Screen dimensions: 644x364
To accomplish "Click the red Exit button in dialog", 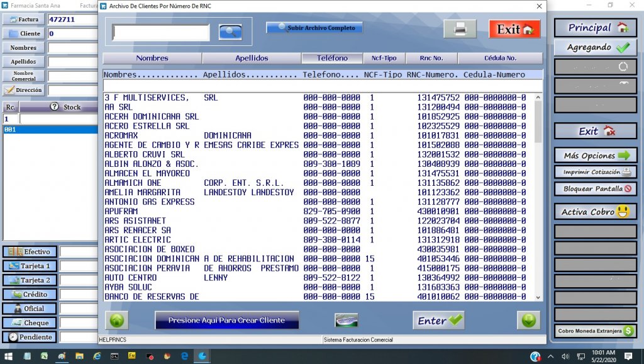I will (x=514, y=29).
